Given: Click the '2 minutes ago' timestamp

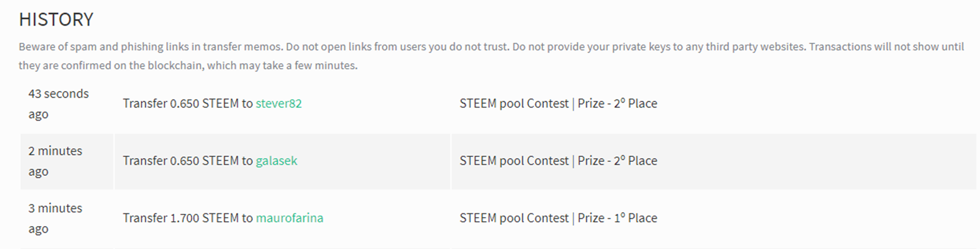Looking at the screenshot, I should click(55, 161).
